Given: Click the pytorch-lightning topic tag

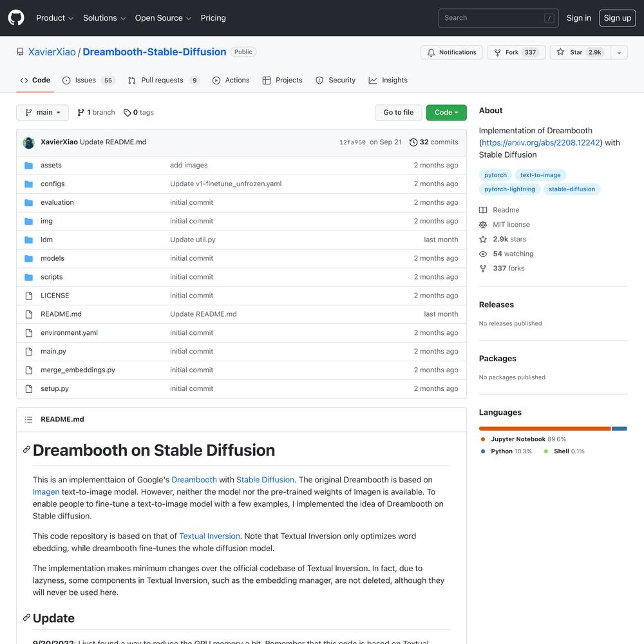Looking at the screenshot, I should (509, 189).
